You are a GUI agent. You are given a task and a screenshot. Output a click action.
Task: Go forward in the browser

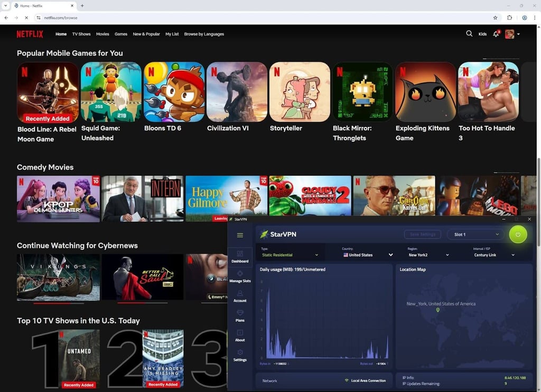coord(16,17)
